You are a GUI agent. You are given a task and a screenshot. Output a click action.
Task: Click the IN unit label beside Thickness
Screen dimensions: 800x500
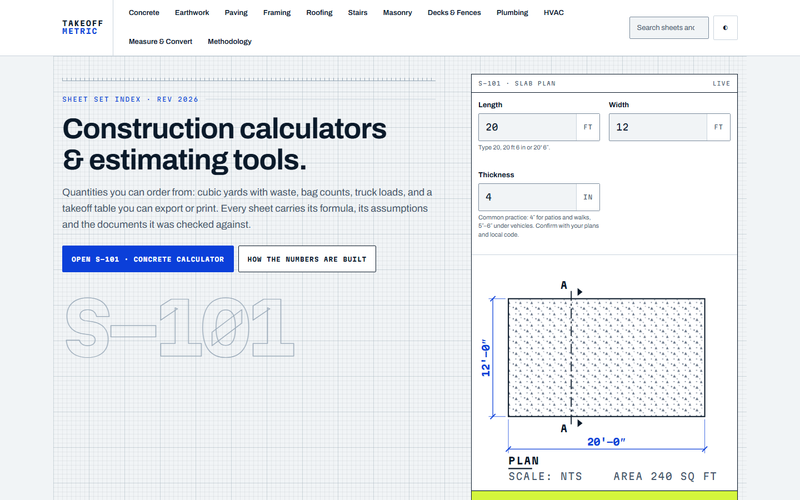point(588,197)
